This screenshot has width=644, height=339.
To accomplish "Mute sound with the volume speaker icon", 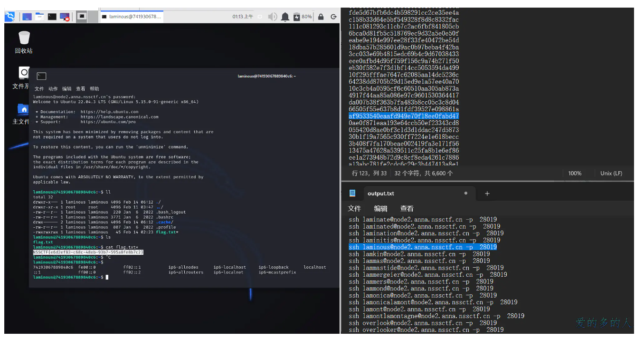I will pyautogui.click(x=272, y=17).
